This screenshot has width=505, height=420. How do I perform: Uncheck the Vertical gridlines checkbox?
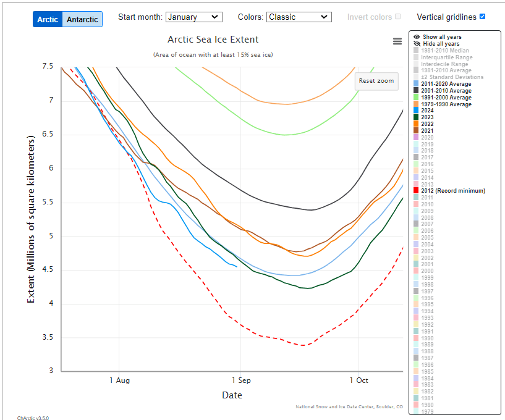[482, 17]
